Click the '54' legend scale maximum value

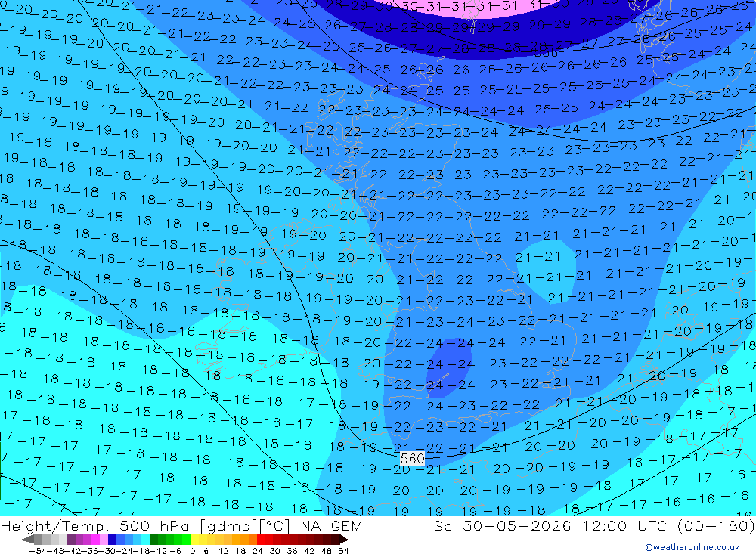pyautogui.click(x=343, y=551)
